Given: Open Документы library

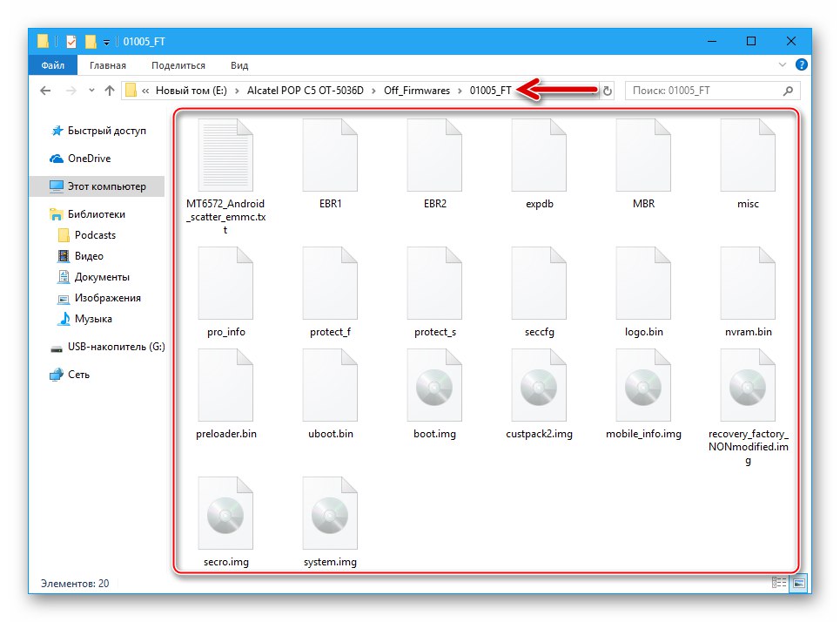Looking at the screenshot, I should point(94,277).
